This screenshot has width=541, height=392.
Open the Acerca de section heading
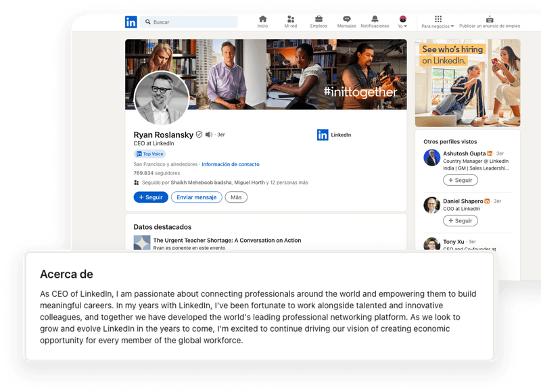tap(66, 274)
